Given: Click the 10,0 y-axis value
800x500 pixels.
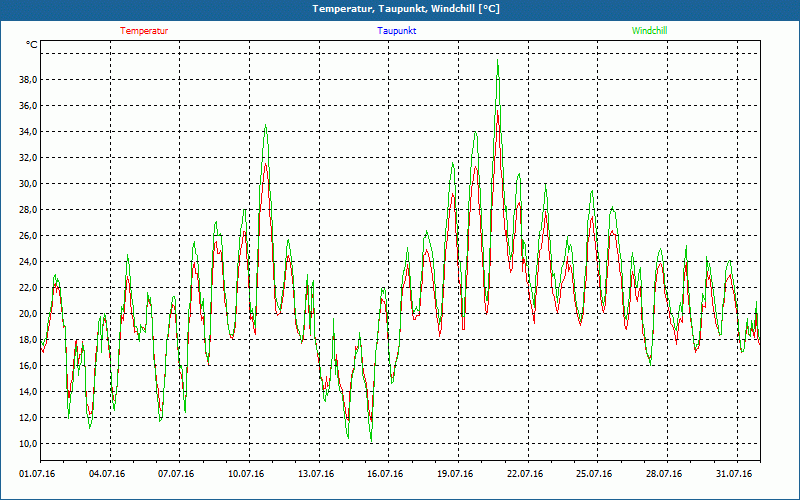Looking at the screenshot, I should [x=28, y=444].
